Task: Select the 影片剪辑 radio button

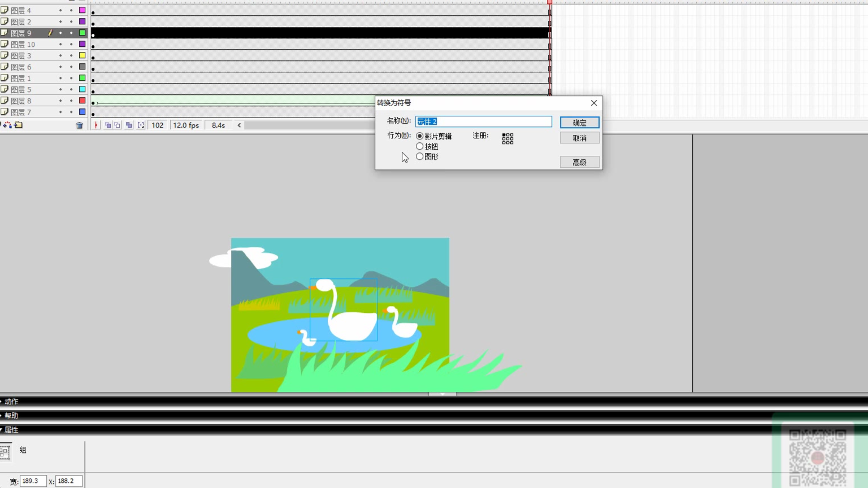Action: (420, 136)
